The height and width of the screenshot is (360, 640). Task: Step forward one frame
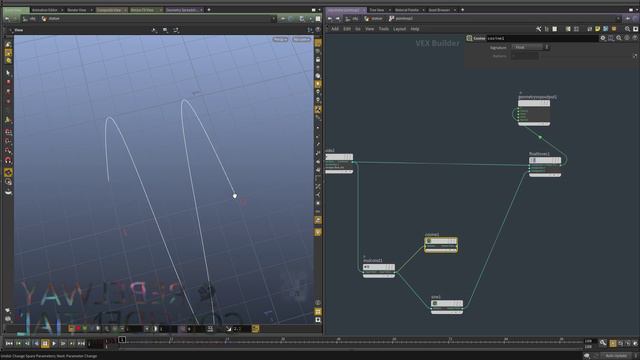pyautogui.click(x=63, y=344)
